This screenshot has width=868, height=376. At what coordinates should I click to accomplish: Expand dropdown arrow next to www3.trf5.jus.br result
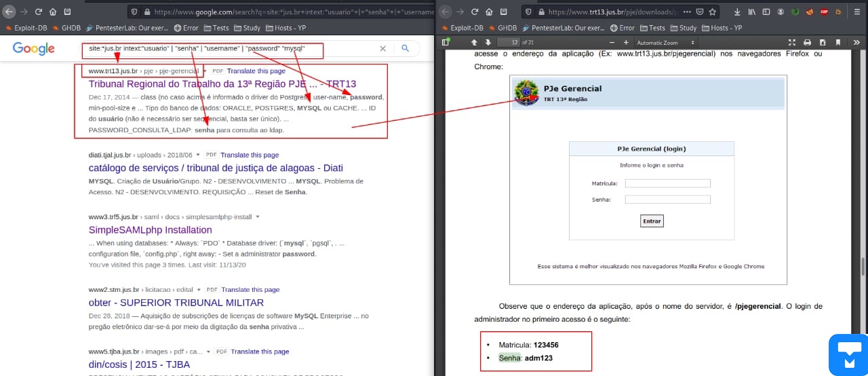coord(258,217)
